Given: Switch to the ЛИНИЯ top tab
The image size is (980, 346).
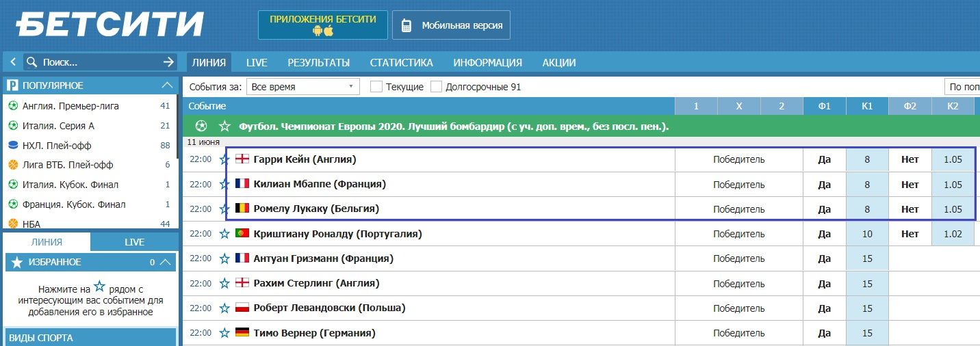Looking at the screenshot, I should point(209,62).
